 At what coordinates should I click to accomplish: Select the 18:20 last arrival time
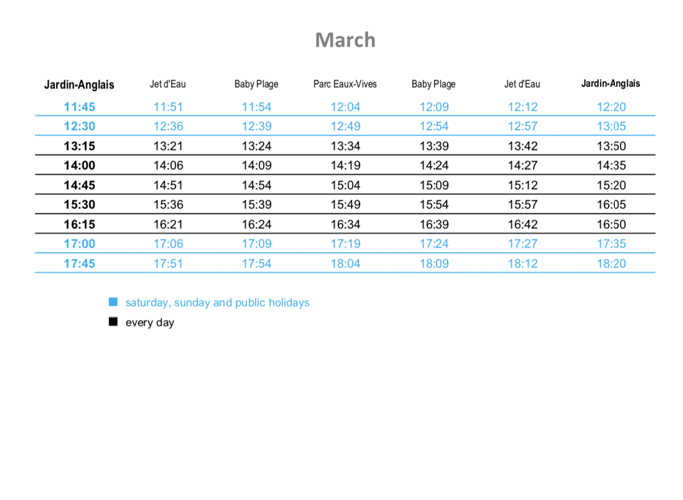coord(611,264)
